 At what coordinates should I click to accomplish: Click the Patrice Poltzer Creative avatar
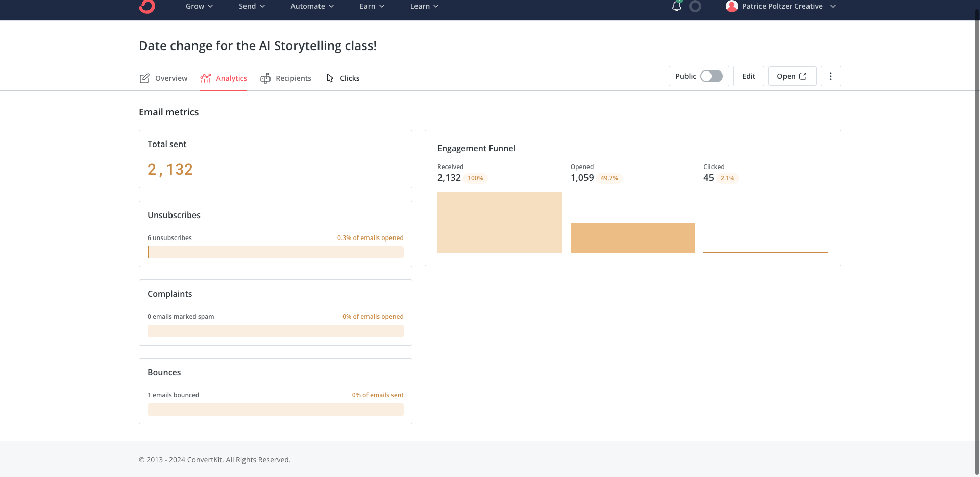pos(732,6)
